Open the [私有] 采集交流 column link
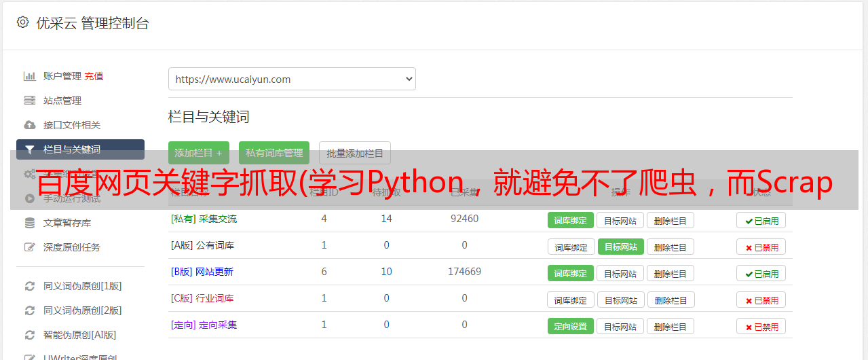This screenshot has height=360, width=868. [204, 219]
